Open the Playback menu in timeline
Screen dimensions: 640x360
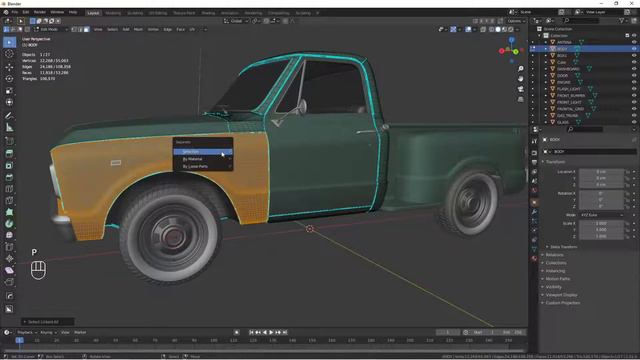26,333
